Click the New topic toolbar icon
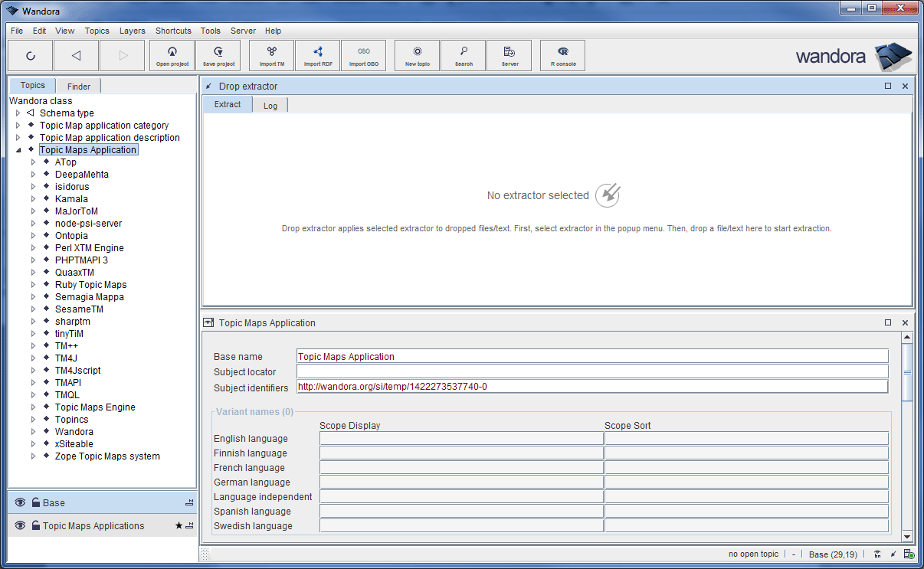The width and height of the screenshot is (924, 569). click(x=418, y=55)
